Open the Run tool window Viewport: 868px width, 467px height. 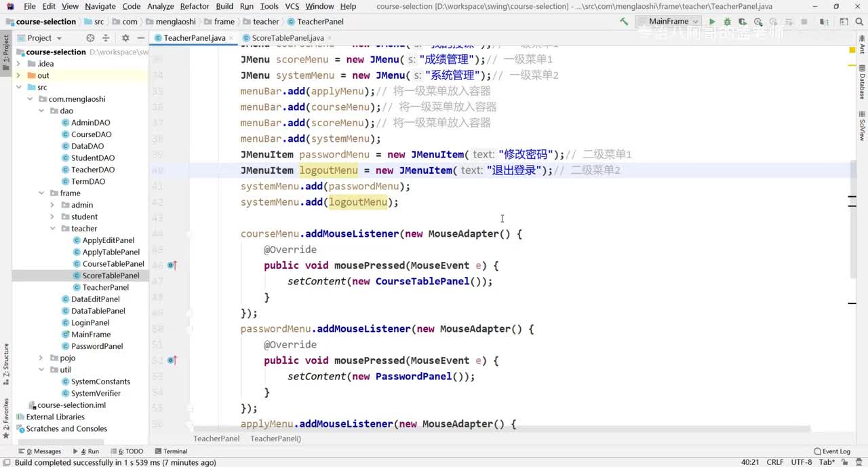click(85, 451)
